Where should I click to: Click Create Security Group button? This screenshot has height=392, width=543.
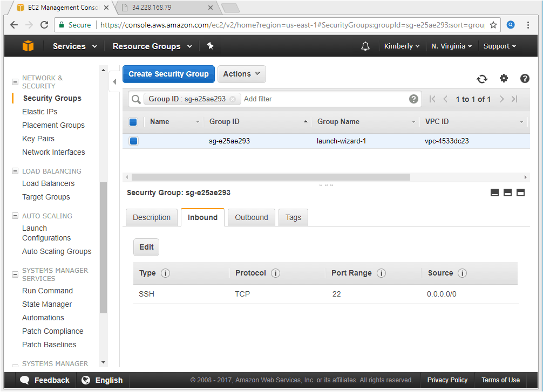click(x=168, y=74)
